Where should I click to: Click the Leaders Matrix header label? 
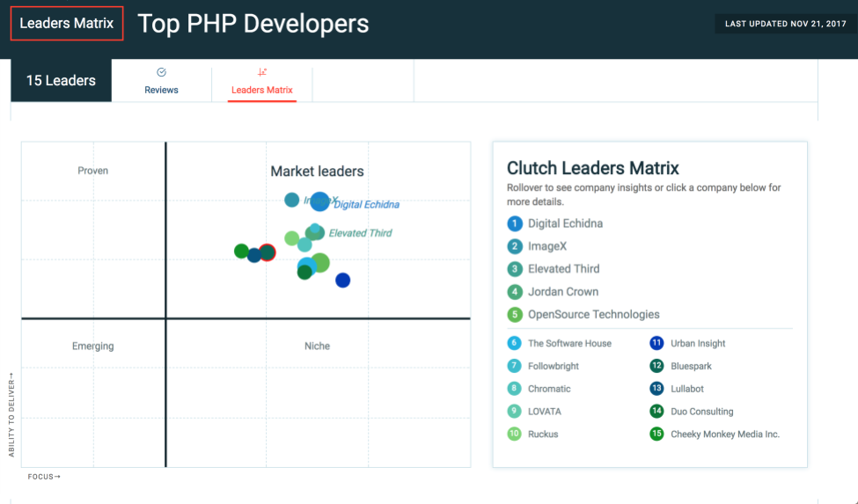click(x=67, y=24)
